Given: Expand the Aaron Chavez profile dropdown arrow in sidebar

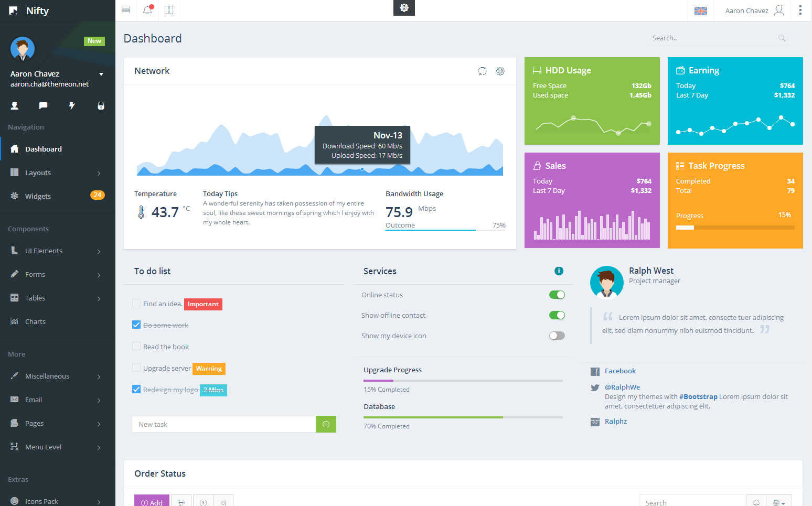Looking at the screenshot, I should [x=101, y=74].
